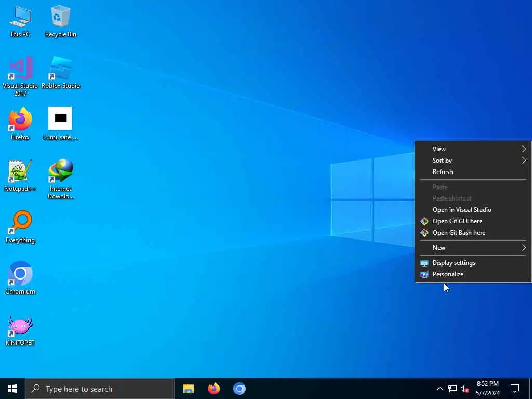Click the Show desktop sliver button
The height and width of the screenshot is (399, 532).
tap(530, 389)
